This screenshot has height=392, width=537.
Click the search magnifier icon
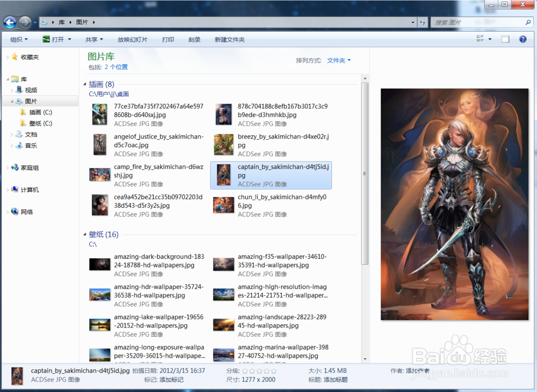(x=528, y=23)
